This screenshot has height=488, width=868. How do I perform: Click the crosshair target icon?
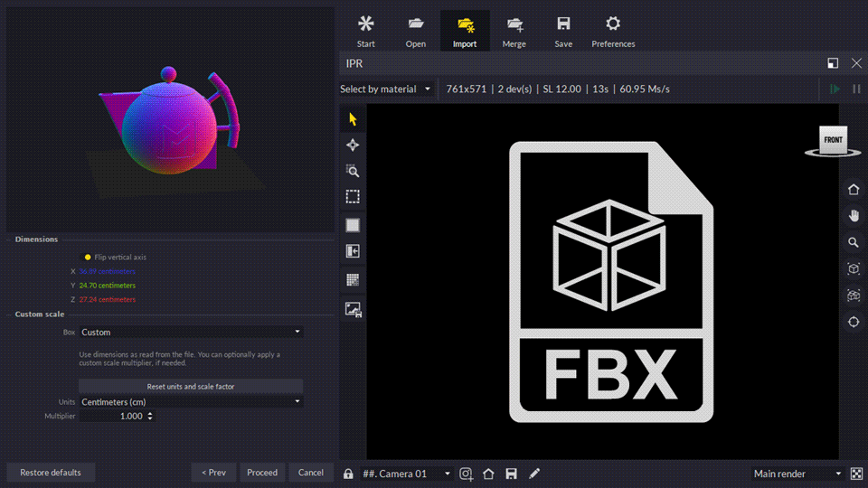pos(853,322)
